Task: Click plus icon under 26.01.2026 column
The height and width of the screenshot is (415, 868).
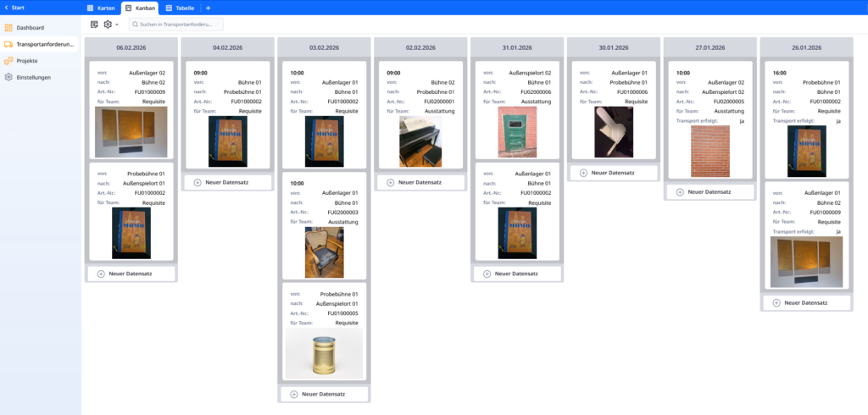Action: click(776, 302)
